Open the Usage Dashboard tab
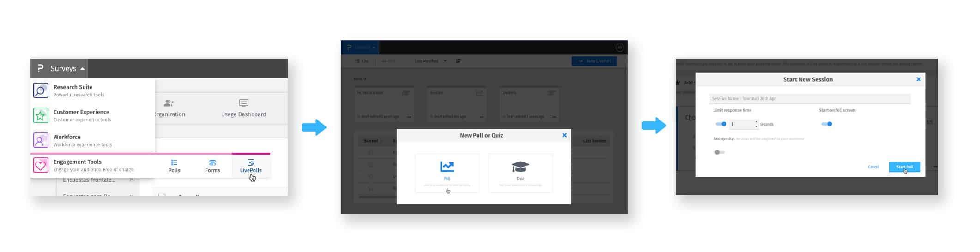Viewport: 980px width, 252px height. (243, 108)
